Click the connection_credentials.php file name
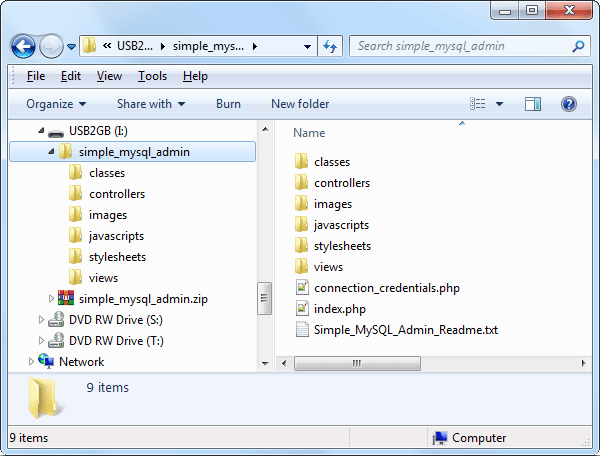 coord(387,288)
